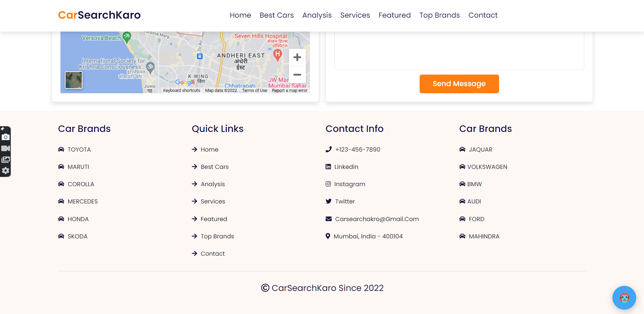Click the CarSearchKaro logo
This screenshot has height=314, width=644.
(99, 15)
